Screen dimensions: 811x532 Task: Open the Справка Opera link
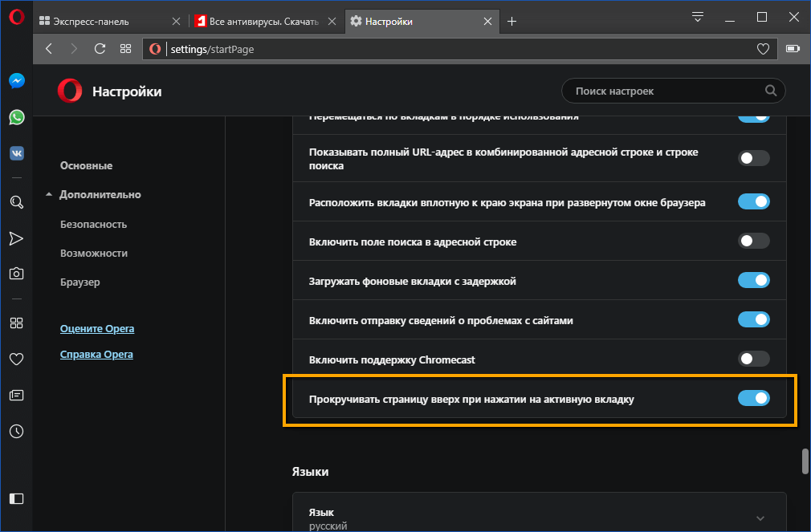click(96, 354)
